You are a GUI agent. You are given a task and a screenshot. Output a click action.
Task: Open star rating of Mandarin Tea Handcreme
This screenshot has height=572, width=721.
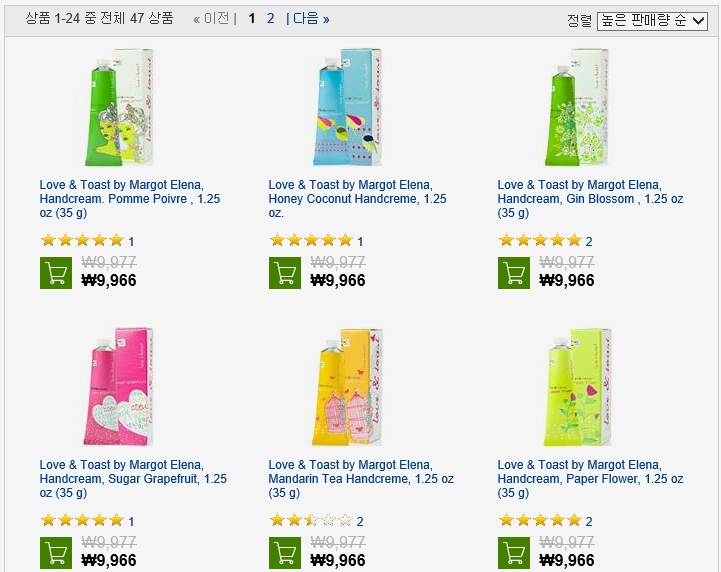(x=311, y=521)
